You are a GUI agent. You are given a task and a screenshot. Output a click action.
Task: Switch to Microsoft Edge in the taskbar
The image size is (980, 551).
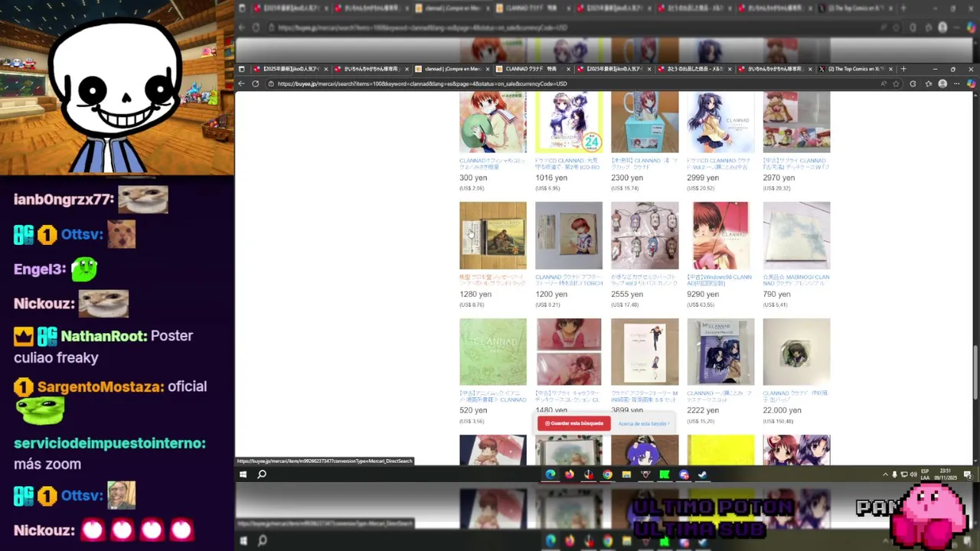pyautogui.click(x=550, y=474)
